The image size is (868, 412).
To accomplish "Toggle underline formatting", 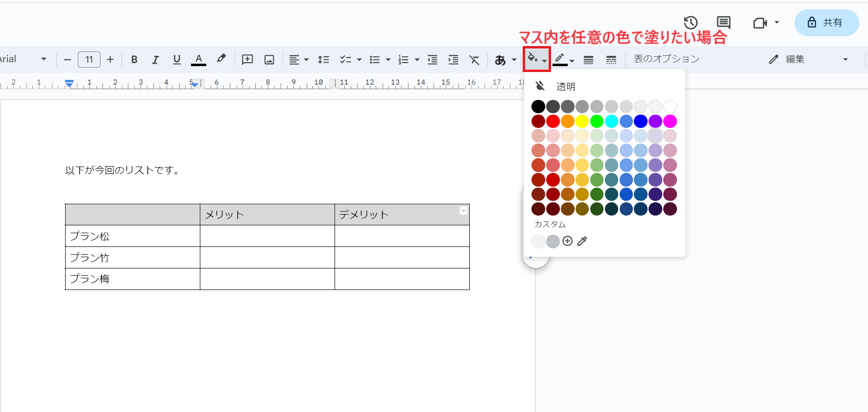I will click(x=177, y=60).
